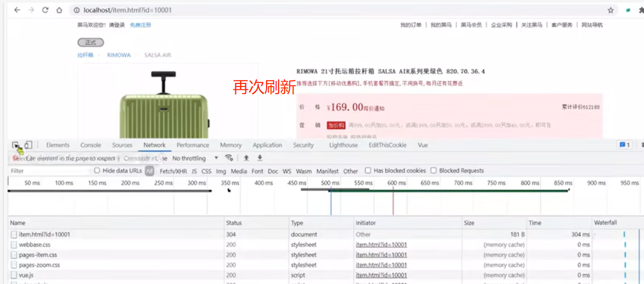644x284 pixels.
Task: Open the Memory tab
Action: pos(231,145)
